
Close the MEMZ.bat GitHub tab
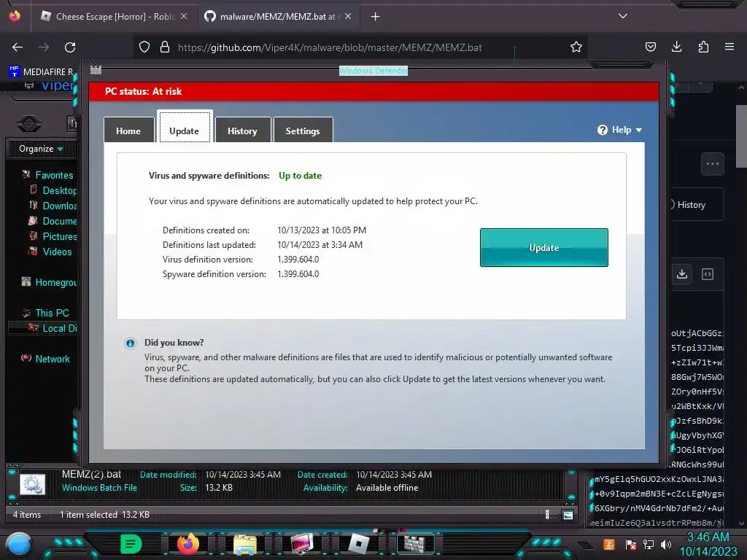pyautogui.click(x=348, y=16)
